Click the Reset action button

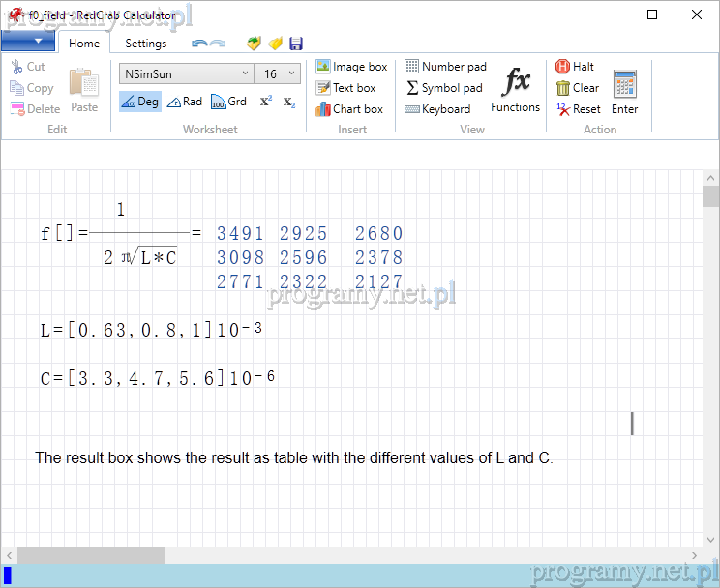coord(578,109)
